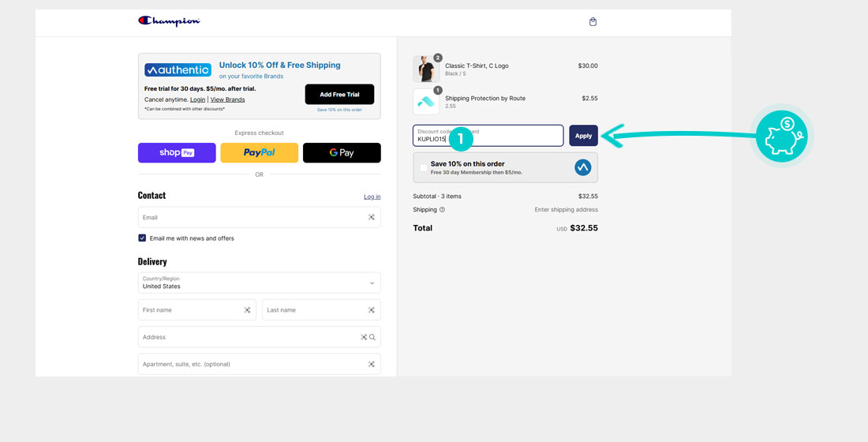Pay with Google Pay

pyautogui.click(x=342, y=153)
